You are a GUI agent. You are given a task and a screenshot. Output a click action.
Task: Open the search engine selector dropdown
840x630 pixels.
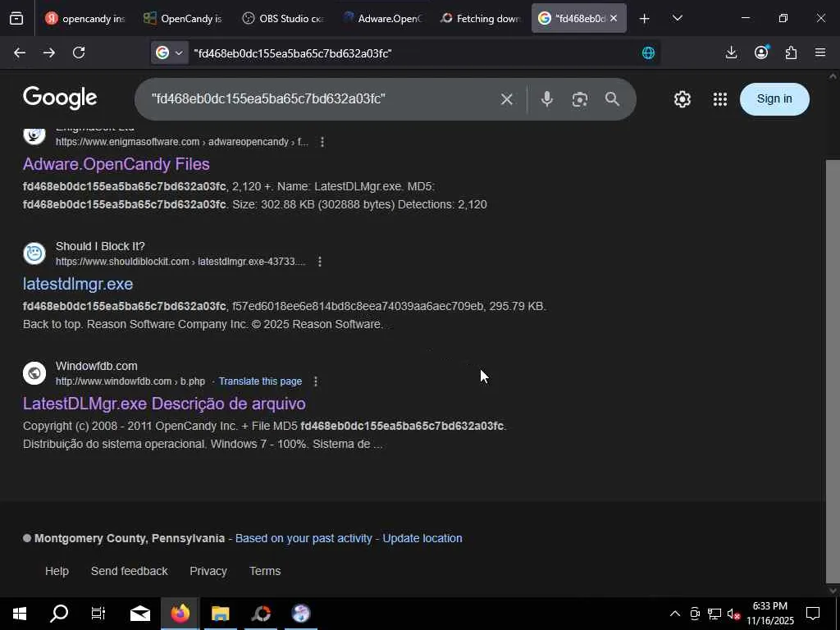click(x=169, y=52)
